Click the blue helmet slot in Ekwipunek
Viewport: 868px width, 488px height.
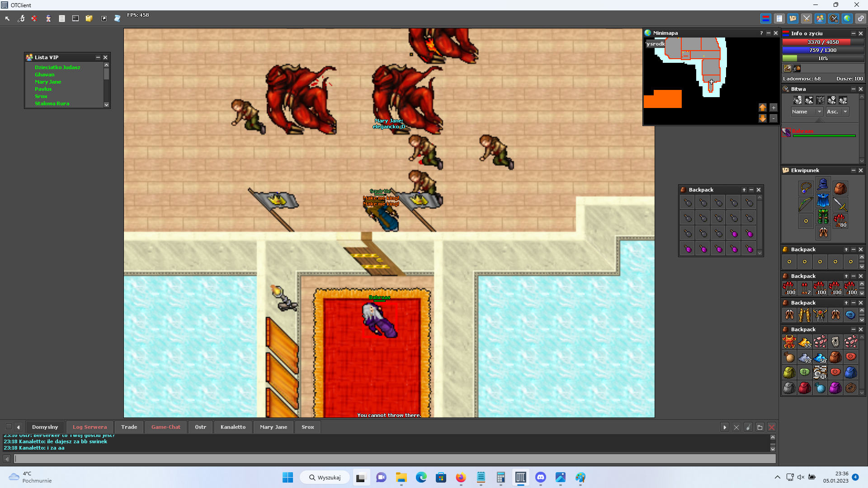[x=823, y=183]
